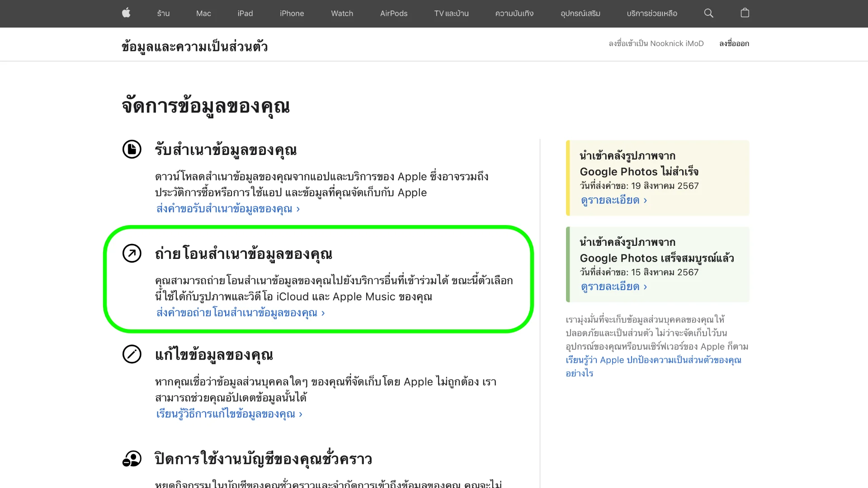Click the Apple logo icon
Screen dimensions: 868x488
pyautogui.click(x=126, y=13)
